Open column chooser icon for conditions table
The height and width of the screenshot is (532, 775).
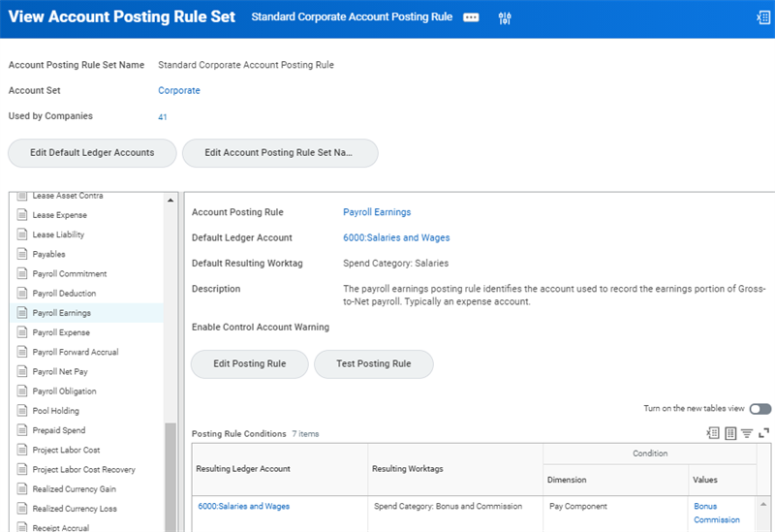(x=730, y=433)
